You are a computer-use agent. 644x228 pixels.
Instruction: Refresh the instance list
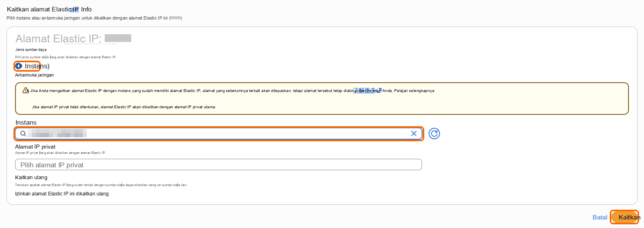[x=434, y=134]
